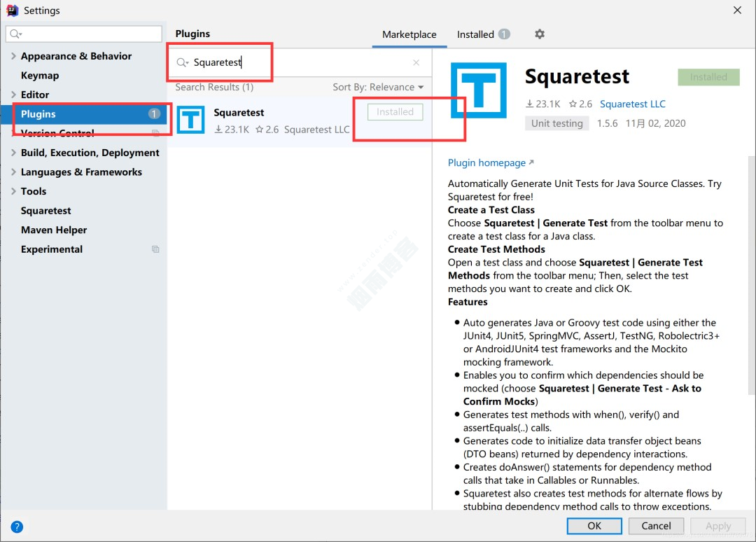756x542 pixels.
Task: Expand Build, Execution, Deployment node
Action: (13, 153)
